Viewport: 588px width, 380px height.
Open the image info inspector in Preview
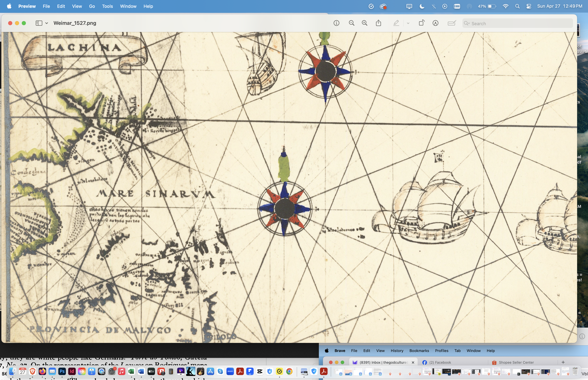pyautogui.click(x=336, y=23)
